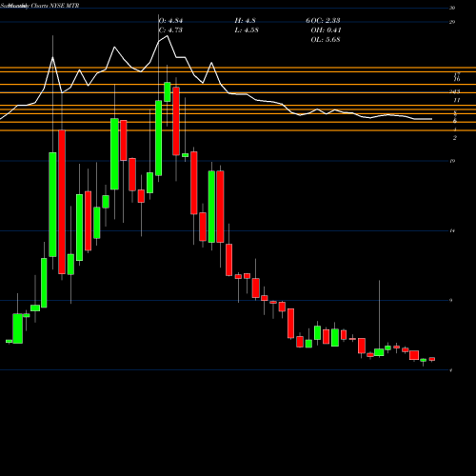Click the chart title ending in NYSE MTR
This screenshot has height=476, width=476.
40,6
